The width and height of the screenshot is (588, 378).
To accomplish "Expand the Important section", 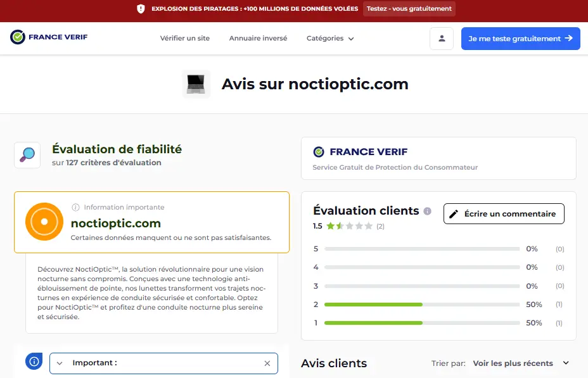I will (x=59, y=363).
